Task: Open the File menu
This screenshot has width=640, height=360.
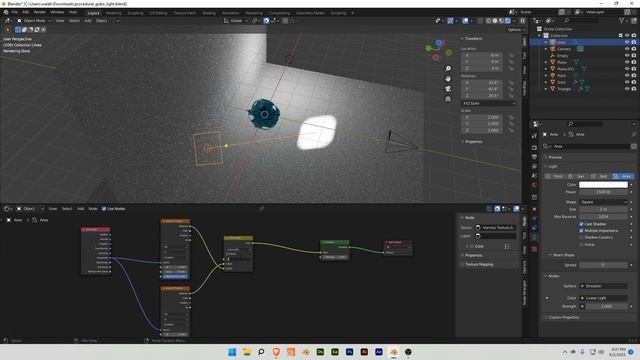Action: coord(15,13)
